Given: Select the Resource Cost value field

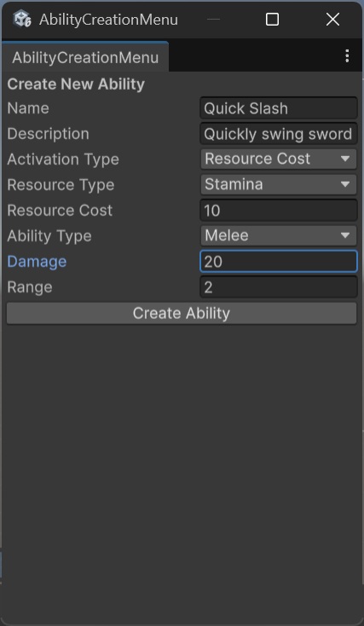Looking at the screenshot, I should [x=279, y=211].
